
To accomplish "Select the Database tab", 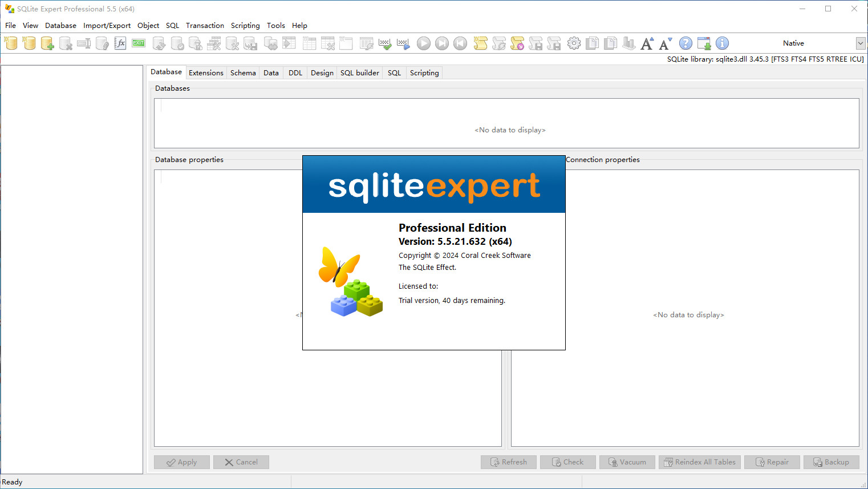I will 166,72.
